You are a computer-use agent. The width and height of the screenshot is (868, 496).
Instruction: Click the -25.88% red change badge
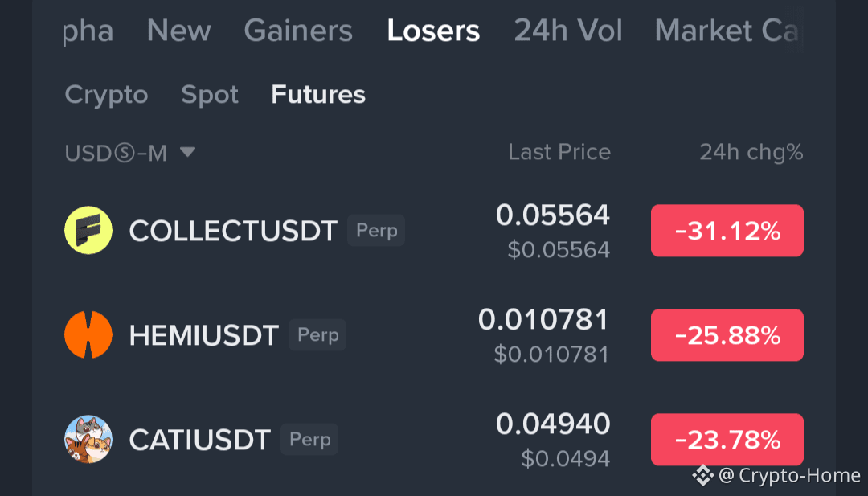[727, 335]
